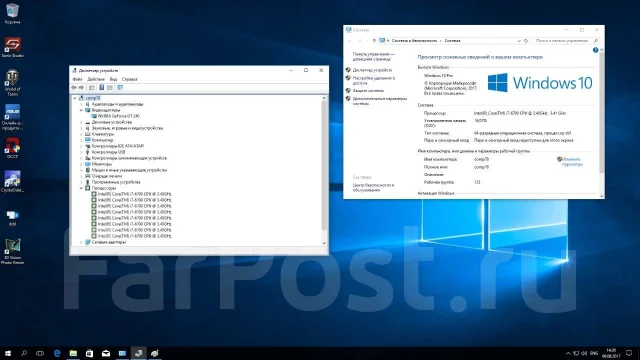This screenshot has width=640, height=360.
Task: Click the up arrow in System window navigation
Action: pos(374,40)
